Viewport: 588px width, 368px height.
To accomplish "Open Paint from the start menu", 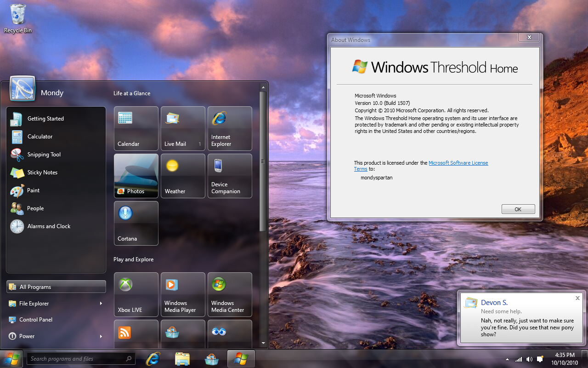I will pyautogui.click(x=56, y=190).
